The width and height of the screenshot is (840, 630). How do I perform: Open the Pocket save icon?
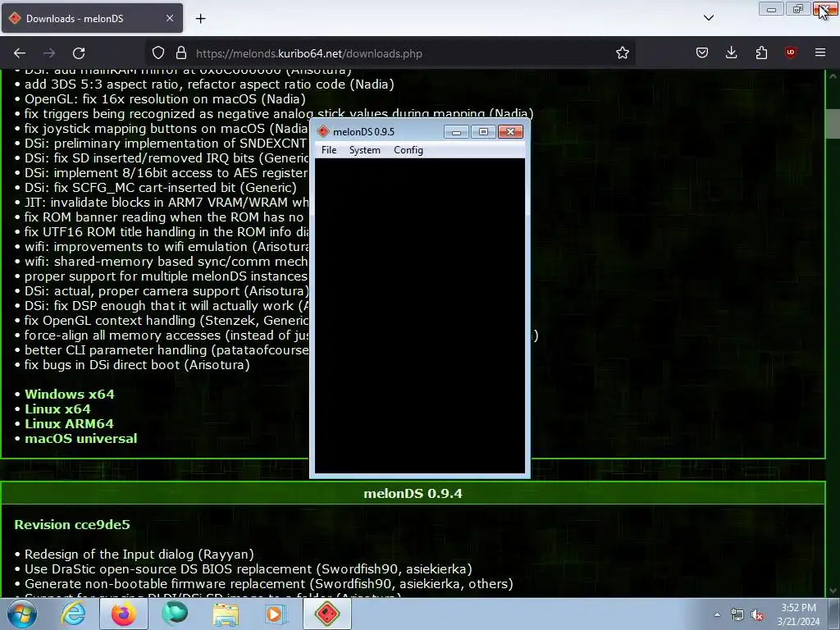pos(702,53)
